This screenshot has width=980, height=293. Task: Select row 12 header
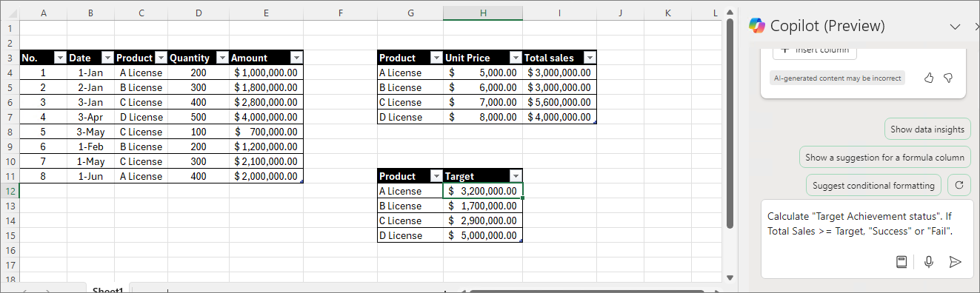coord(10,191)
